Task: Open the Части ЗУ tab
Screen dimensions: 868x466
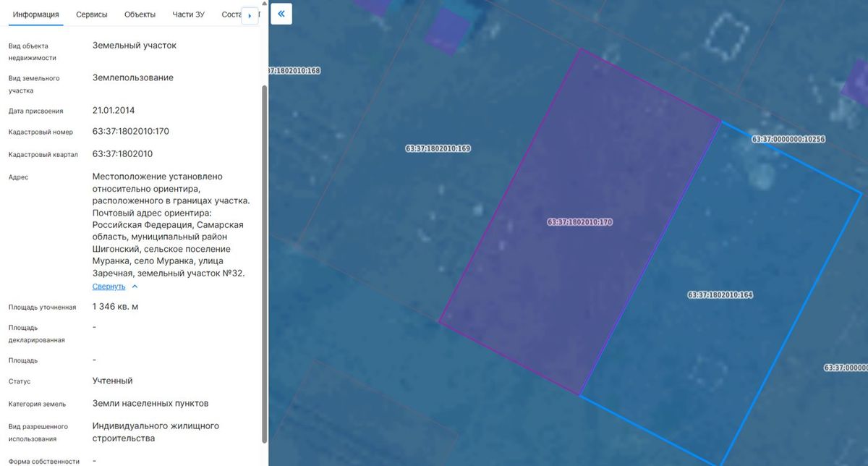Action: tap(188, 14)
